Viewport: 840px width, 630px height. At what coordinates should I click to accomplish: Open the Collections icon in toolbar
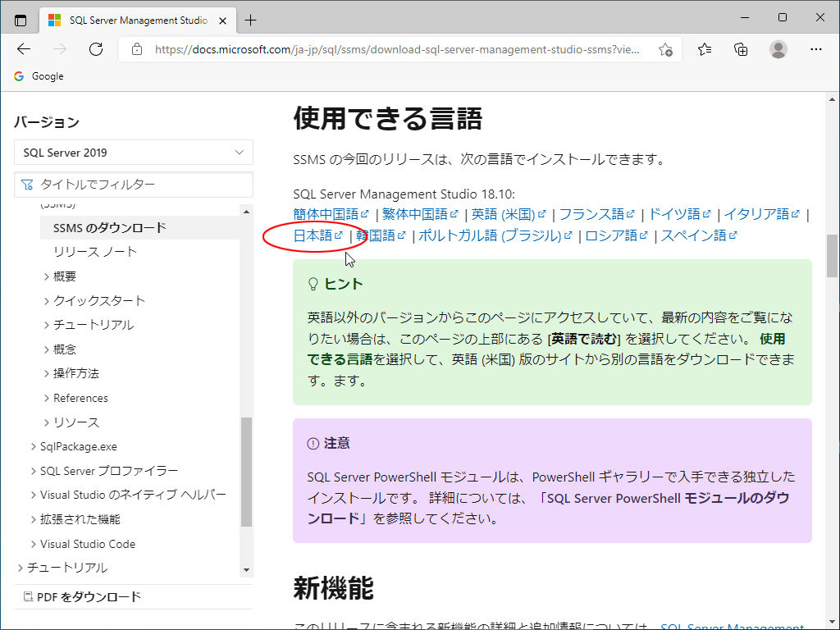[x=741, y=49]
